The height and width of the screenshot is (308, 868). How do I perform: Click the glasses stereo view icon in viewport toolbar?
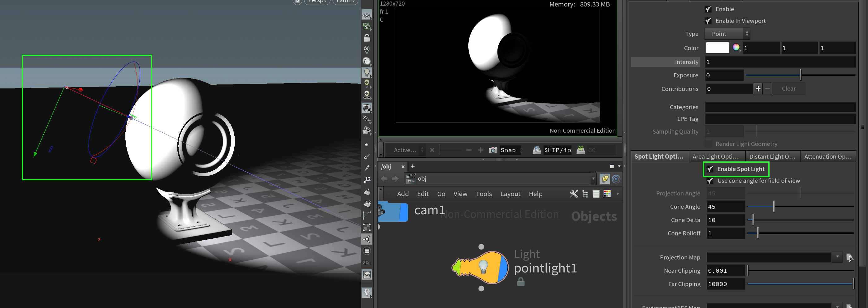367,119
